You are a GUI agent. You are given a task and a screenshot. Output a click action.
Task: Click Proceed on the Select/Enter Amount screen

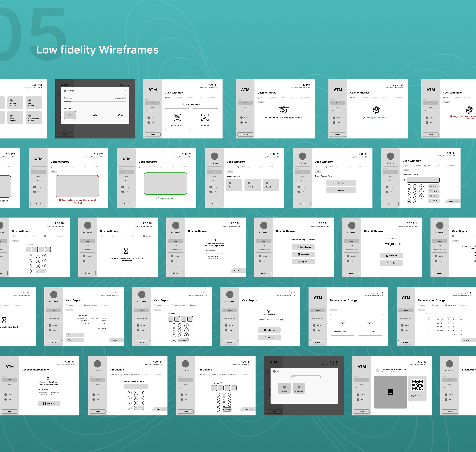pyautogui.click(x=453, y=201)
